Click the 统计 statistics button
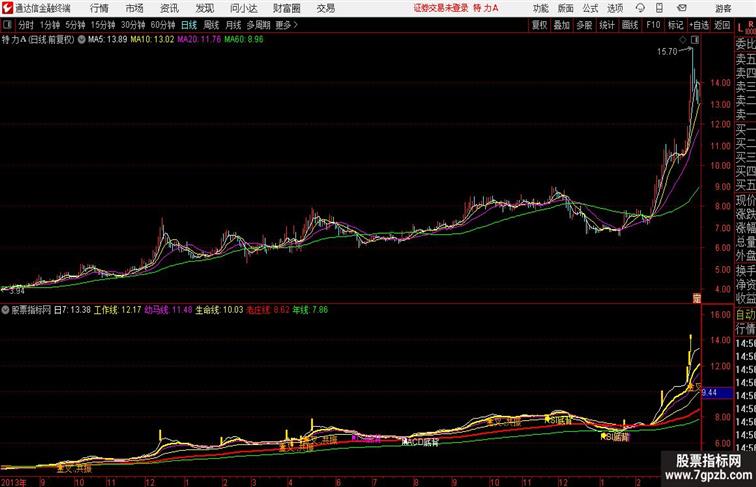Image resolution: width=756 pixels, height=487 pixels. click(x=607, y=25)
